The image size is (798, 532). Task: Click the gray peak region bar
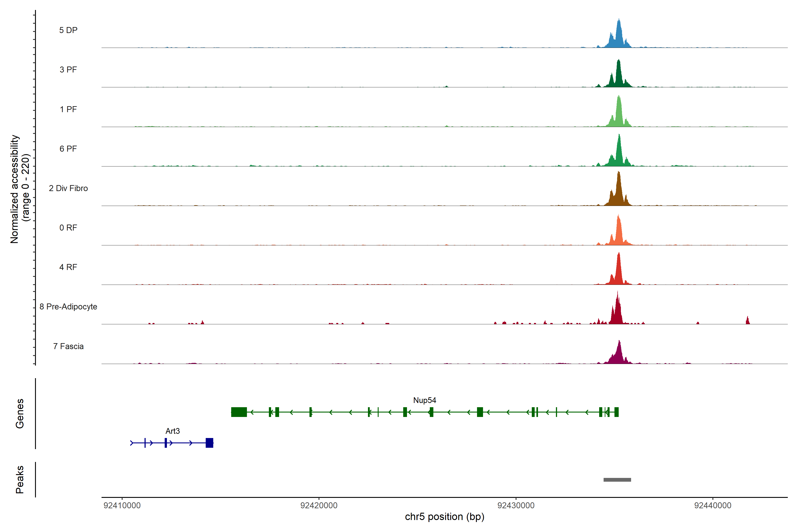click(x=617, y=480)
